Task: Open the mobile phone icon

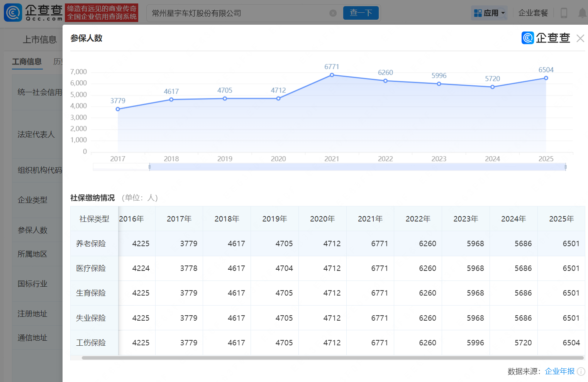Action: coord(564,13)
